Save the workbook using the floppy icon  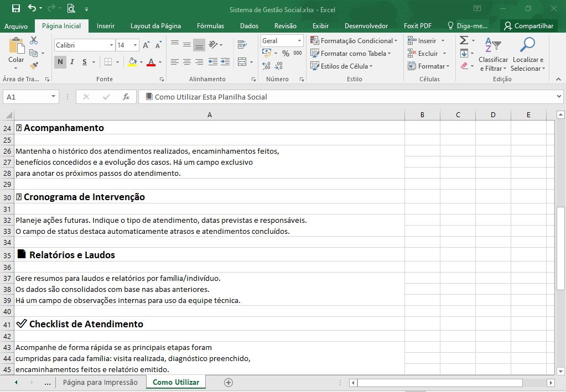16,9
